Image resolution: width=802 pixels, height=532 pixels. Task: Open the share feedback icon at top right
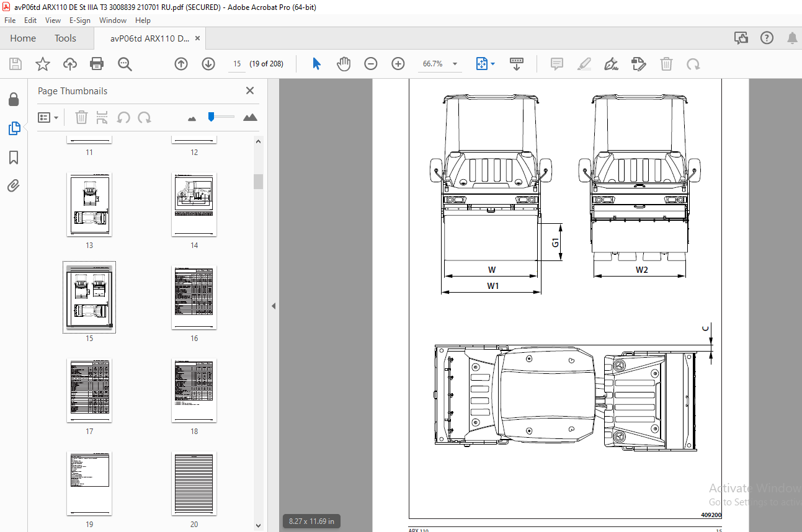(x=741, y=38)
